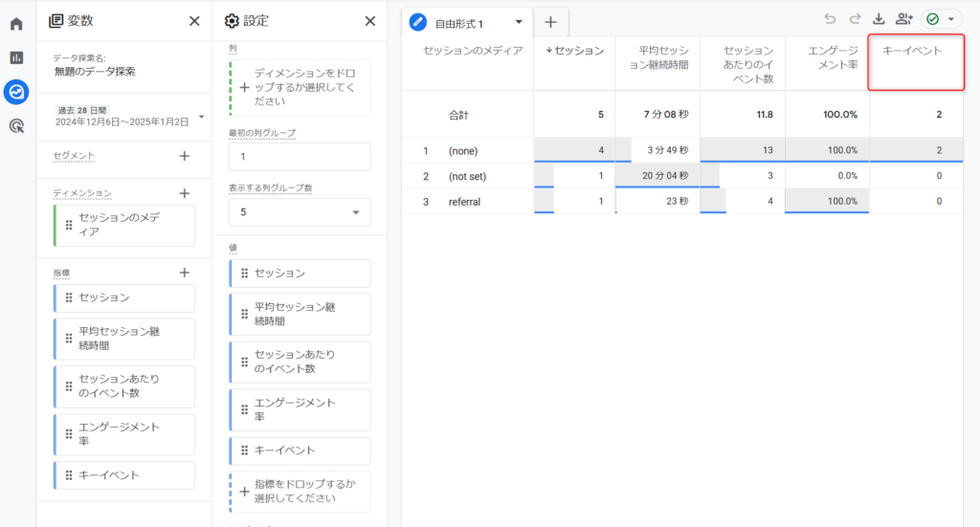Click the redo arrow icon
This screenshot has height=527, width=980.
854,19
